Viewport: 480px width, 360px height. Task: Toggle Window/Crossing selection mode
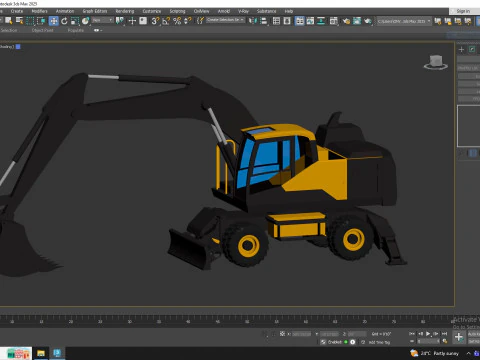click(41, 21)
